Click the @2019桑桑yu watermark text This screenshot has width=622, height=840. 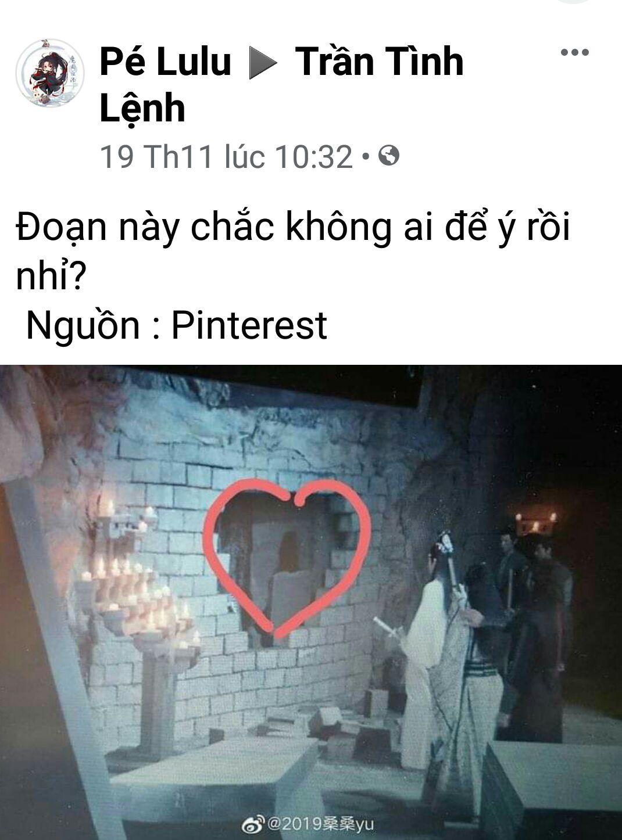319,824
